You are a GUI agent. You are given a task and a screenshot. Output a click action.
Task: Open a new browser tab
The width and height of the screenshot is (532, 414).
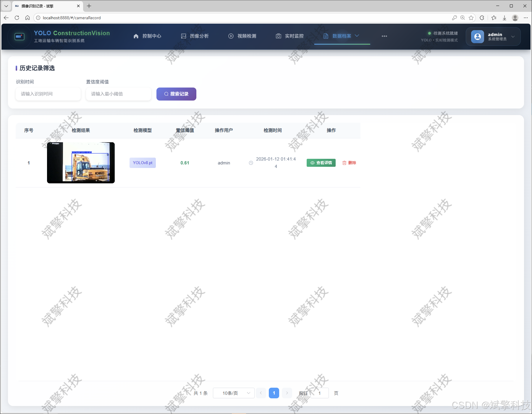(89, 6)
